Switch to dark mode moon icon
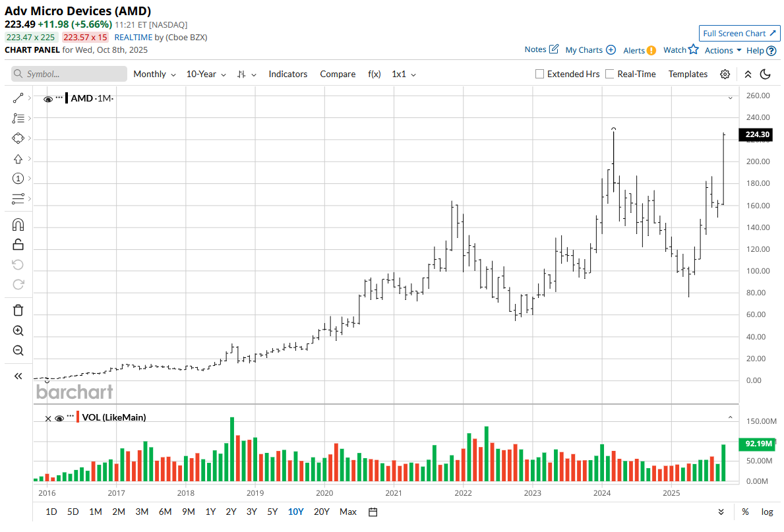784x532 pixels. click(x=765, y=74)
